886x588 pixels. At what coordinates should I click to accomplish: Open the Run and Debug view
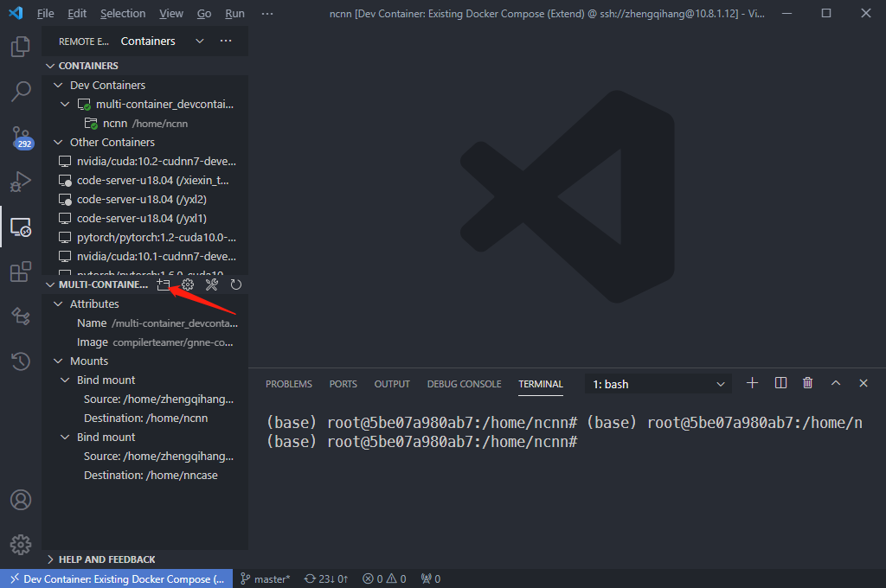(21, 182)
